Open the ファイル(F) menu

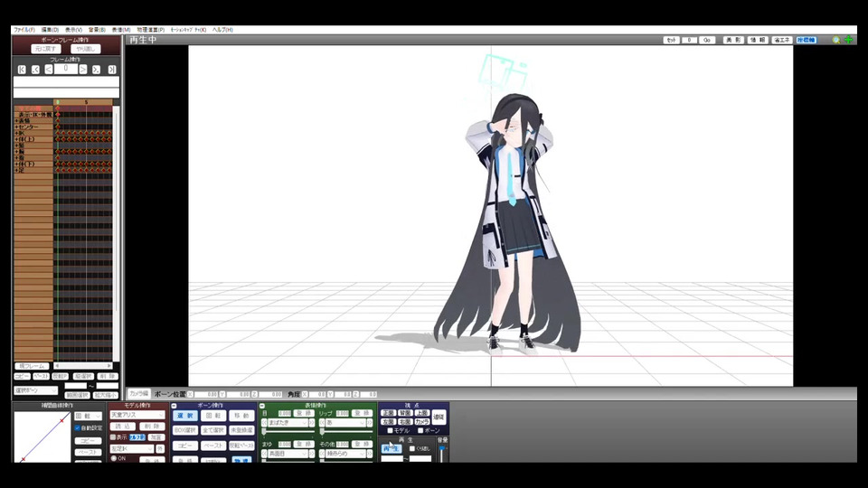(x=24, y=30)
